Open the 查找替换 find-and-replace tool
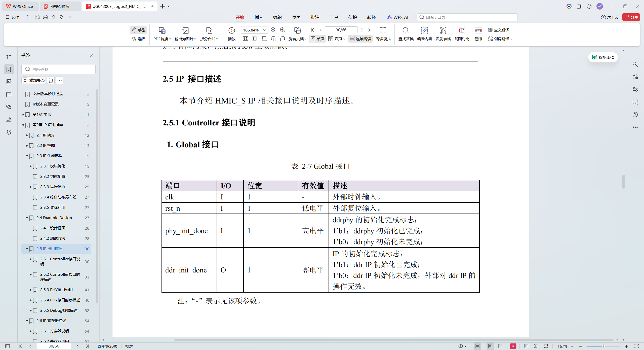Viewport: 644px width, 350px height. point(406,34)
